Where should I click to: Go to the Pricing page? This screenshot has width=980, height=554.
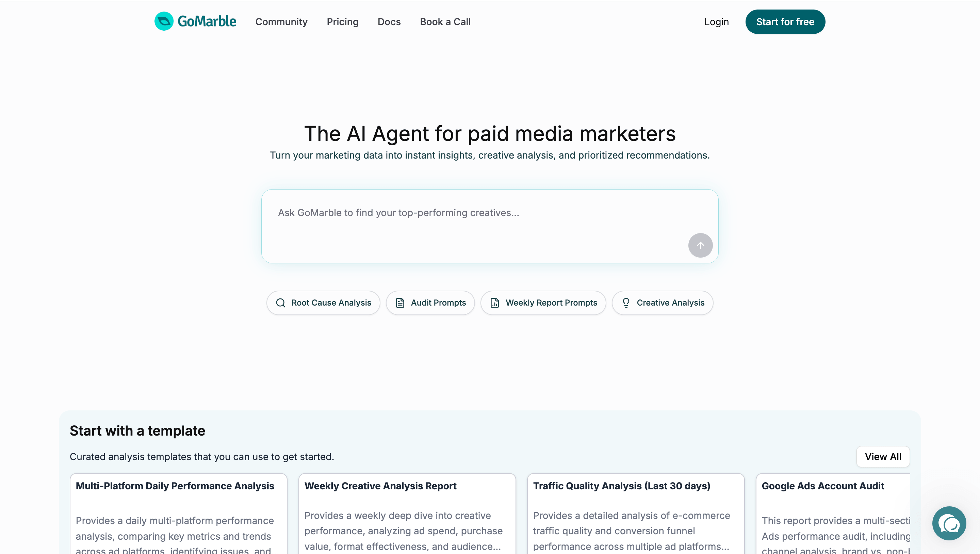(342, 22)
